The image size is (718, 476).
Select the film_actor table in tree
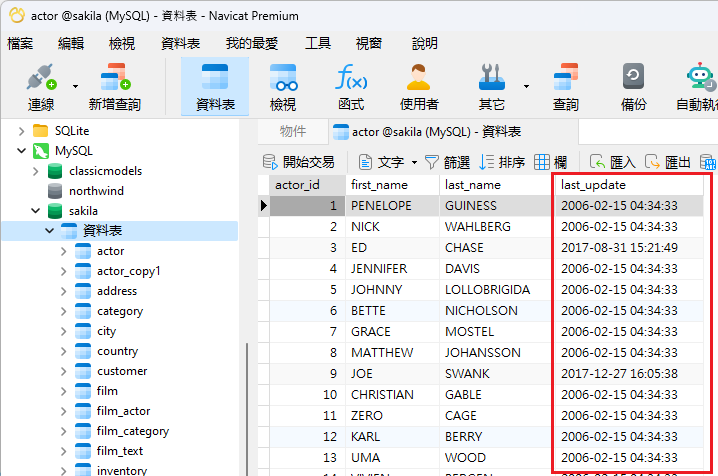point(123,411)
